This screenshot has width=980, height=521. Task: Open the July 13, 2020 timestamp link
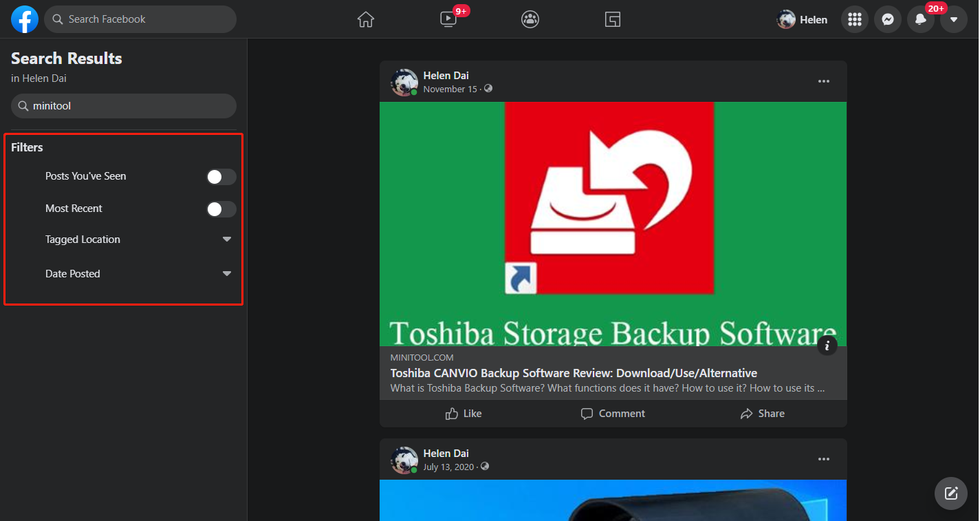(448, 467)
